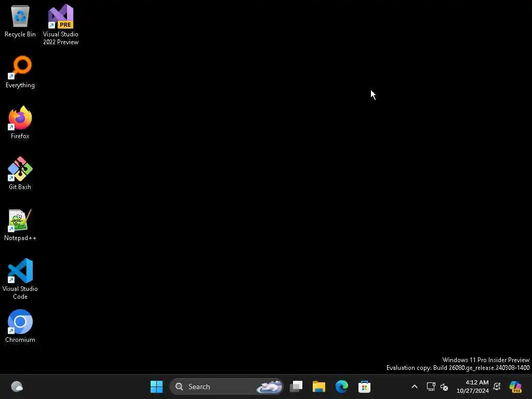Select Visual Studio 2022 Preview shortcut
The height and width of the screenshot is (399, 532).
click(x=61, y=24)
